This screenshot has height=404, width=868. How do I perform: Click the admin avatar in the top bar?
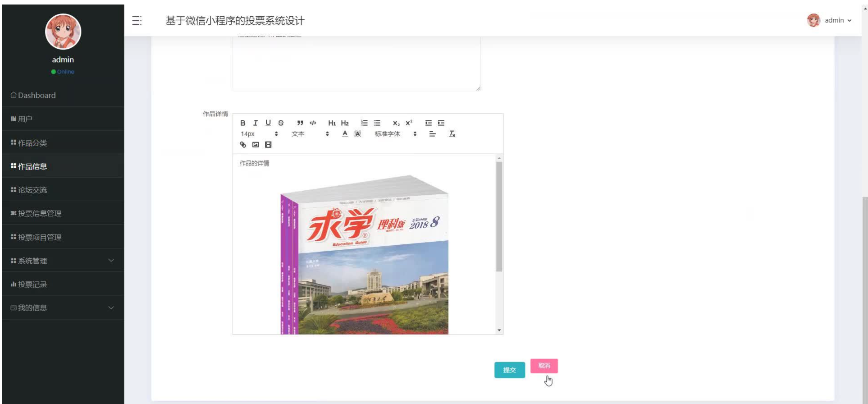(x=813, y=20)
